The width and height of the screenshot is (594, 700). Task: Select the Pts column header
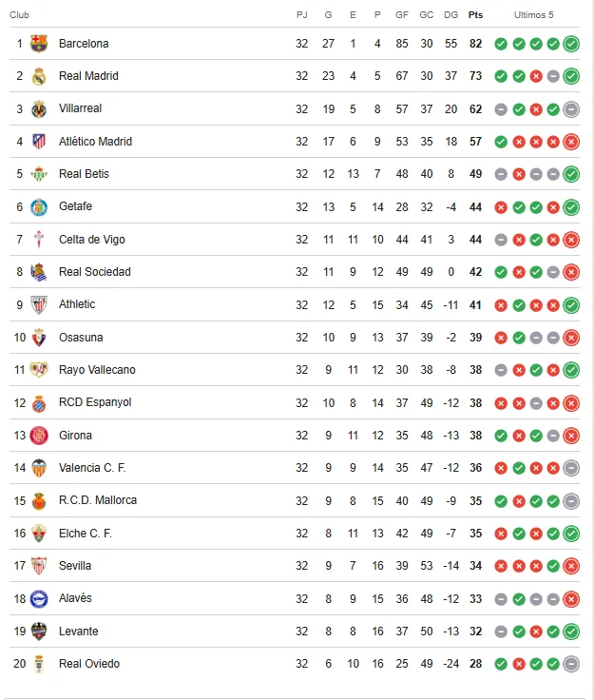[x=475, y=15]
